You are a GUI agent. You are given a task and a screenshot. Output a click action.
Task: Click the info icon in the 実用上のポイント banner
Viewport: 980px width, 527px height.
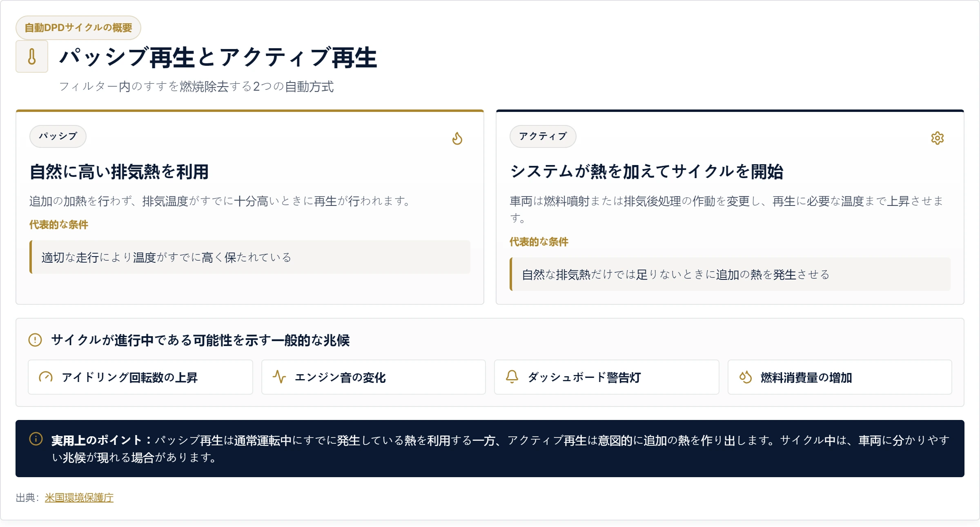click(36, 439)
